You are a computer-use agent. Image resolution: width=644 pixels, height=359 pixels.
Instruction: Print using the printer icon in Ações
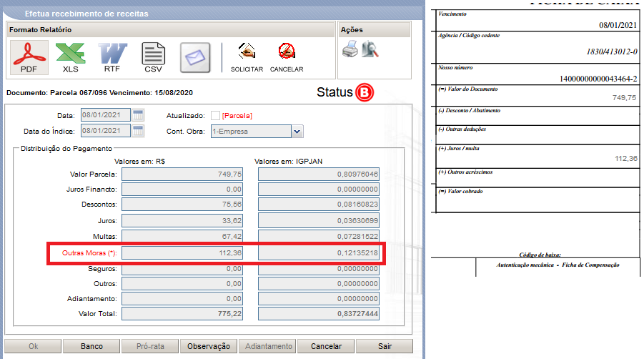point(350,49)
